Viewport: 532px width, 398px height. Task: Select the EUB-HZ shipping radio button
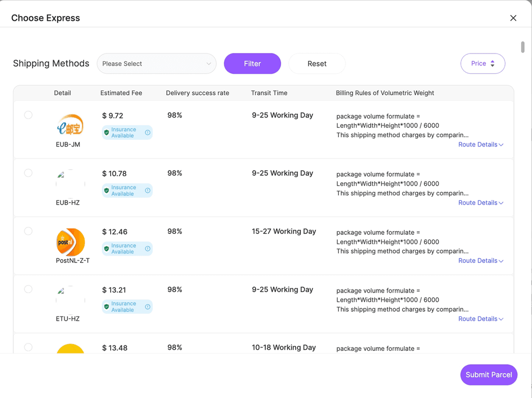click(x=28, y=173)
